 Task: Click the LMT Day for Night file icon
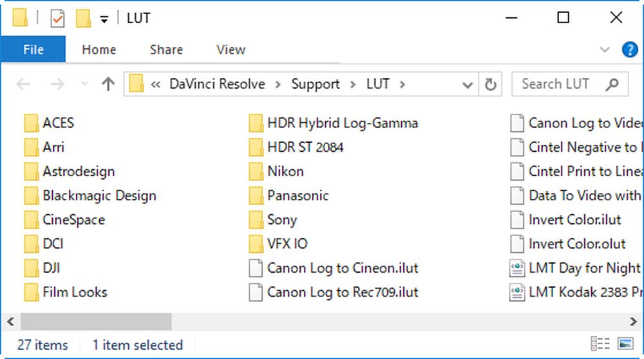[x=517, y=268]
